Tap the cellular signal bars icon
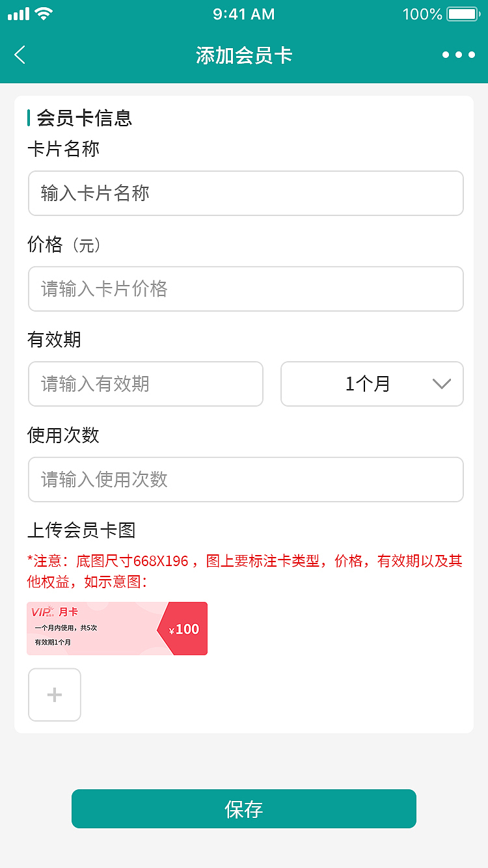The height and width of the screenshot is (868, 488). click(x=18, y=14)
